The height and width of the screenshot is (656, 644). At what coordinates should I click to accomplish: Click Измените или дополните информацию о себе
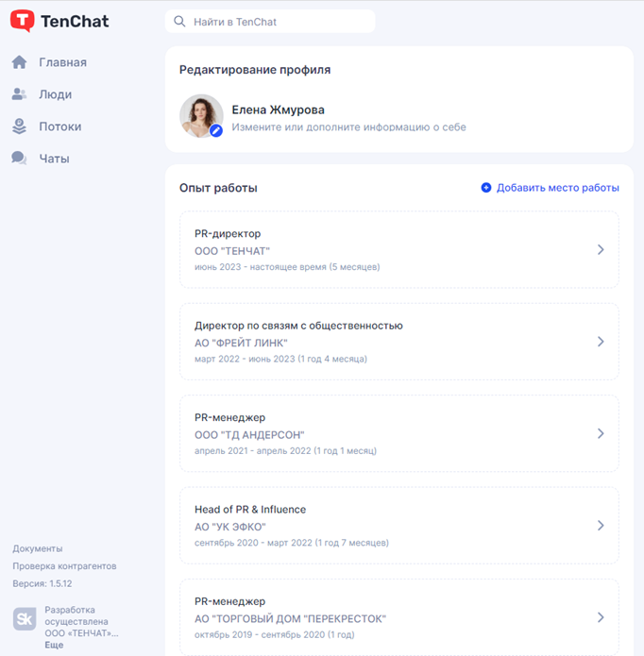coord(349,127)
